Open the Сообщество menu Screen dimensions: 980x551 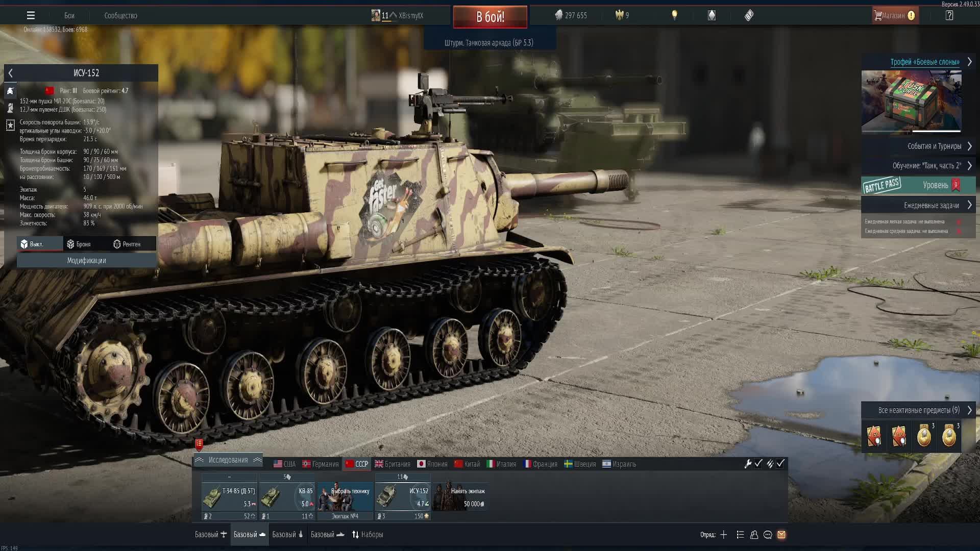point(121,15)
